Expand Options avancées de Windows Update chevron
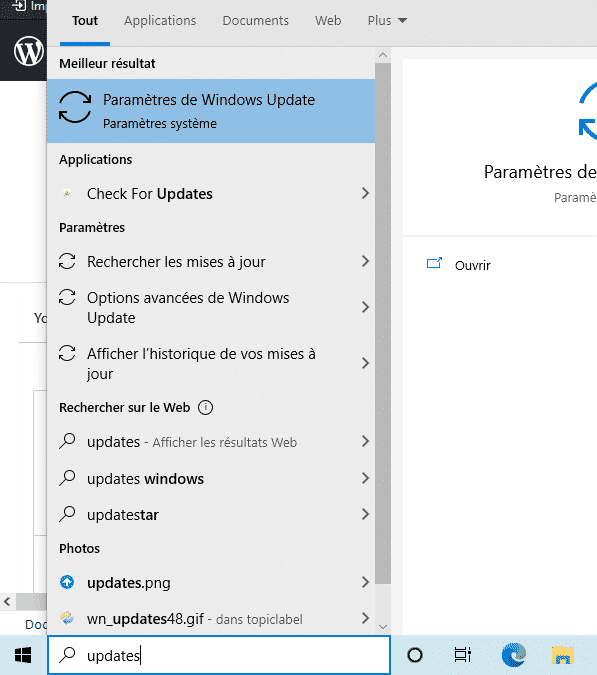Image resolution: width=597 pixels, height=675 pixels. tap(365, 307)
